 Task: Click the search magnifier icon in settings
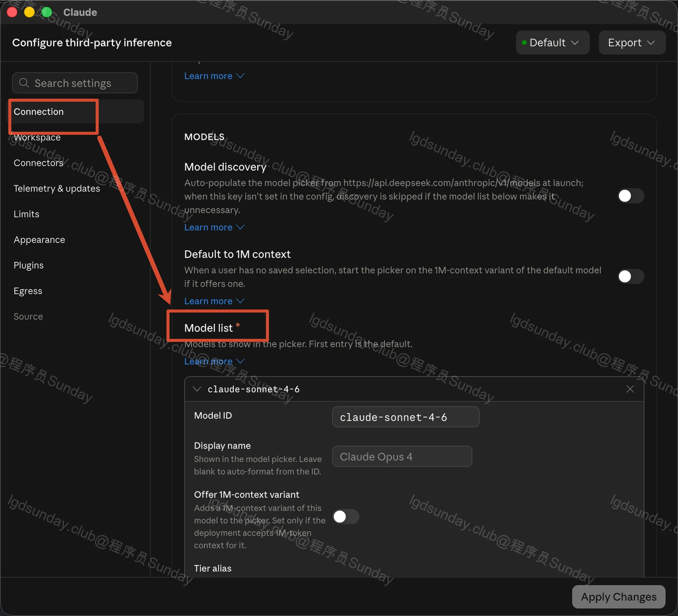click(x=24, y=83)
